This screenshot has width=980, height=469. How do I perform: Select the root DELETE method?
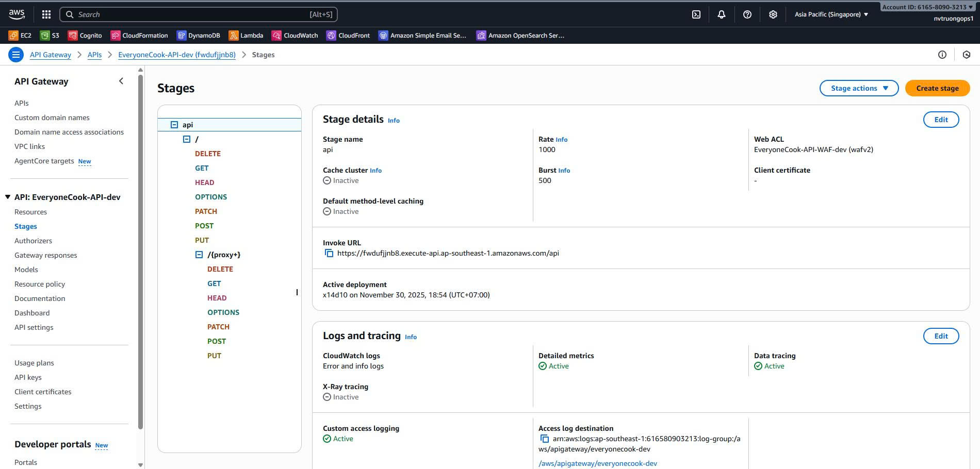(x=207, y=154)
